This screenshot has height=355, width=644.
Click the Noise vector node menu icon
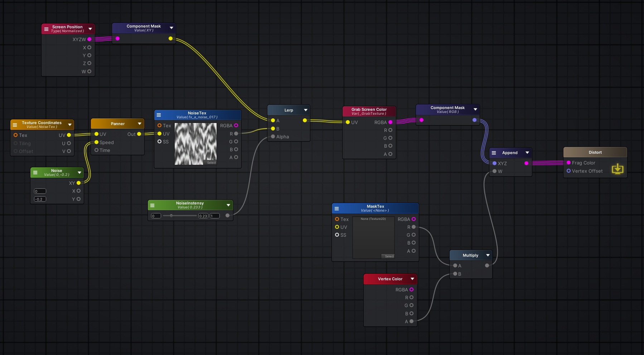35,173
